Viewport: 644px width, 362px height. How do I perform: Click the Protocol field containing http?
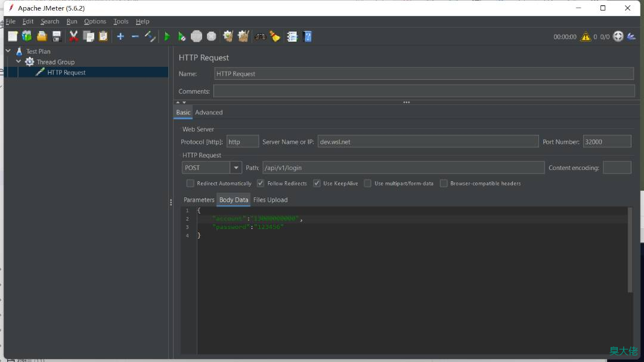[x=242, y=141]
